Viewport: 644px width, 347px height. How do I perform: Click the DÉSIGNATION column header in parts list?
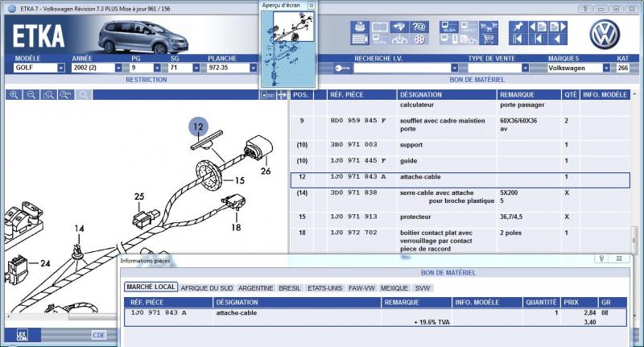pos(447,95)
